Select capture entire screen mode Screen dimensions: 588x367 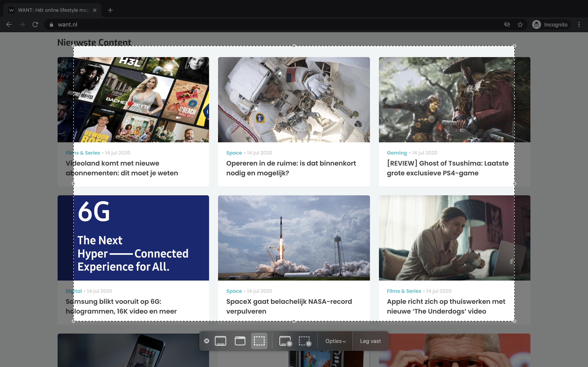click(220, 341)
